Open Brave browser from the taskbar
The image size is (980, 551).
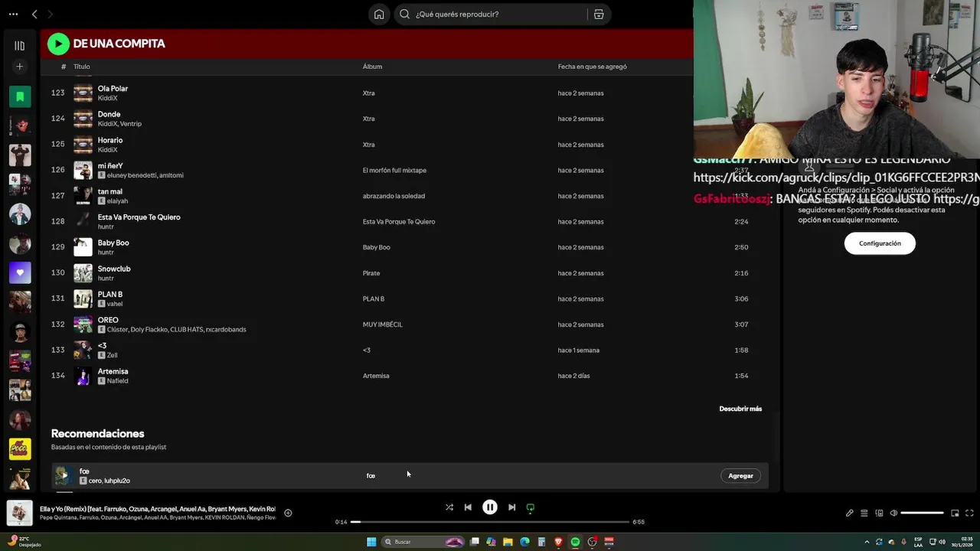tap(558, 542)
